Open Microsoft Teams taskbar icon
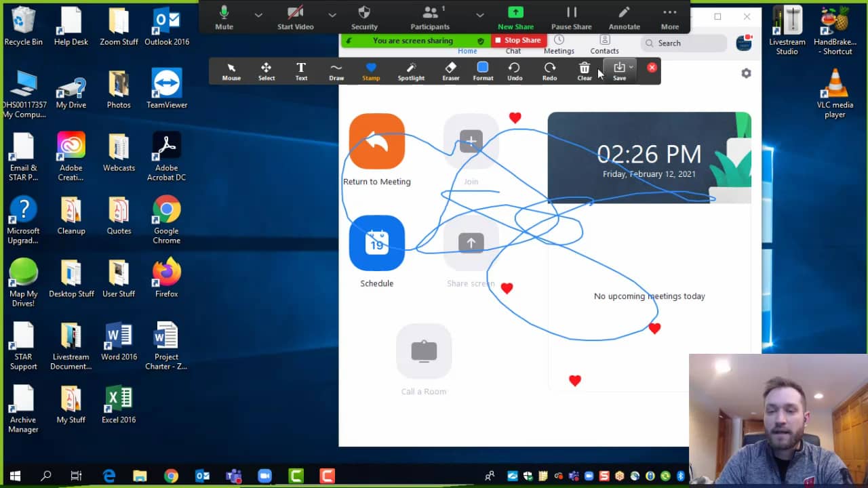Viewport: 868px width, 488px height. 233,476
